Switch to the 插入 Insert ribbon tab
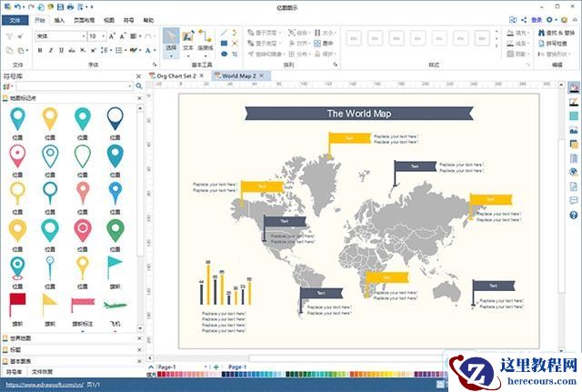 tap(59, 20)
